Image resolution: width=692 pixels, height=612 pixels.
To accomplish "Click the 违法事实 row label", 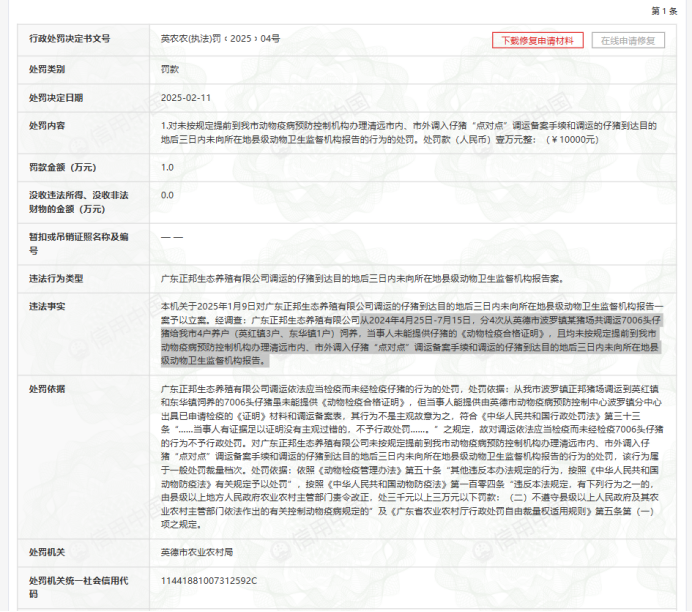I will [47, 307].
